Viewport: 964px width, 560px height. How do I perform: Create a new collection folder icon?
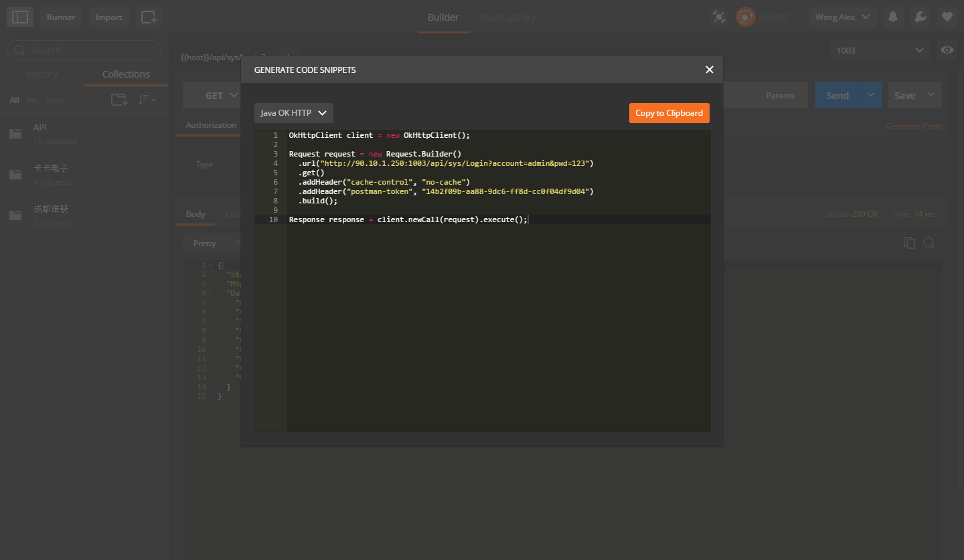pos(118,100)
